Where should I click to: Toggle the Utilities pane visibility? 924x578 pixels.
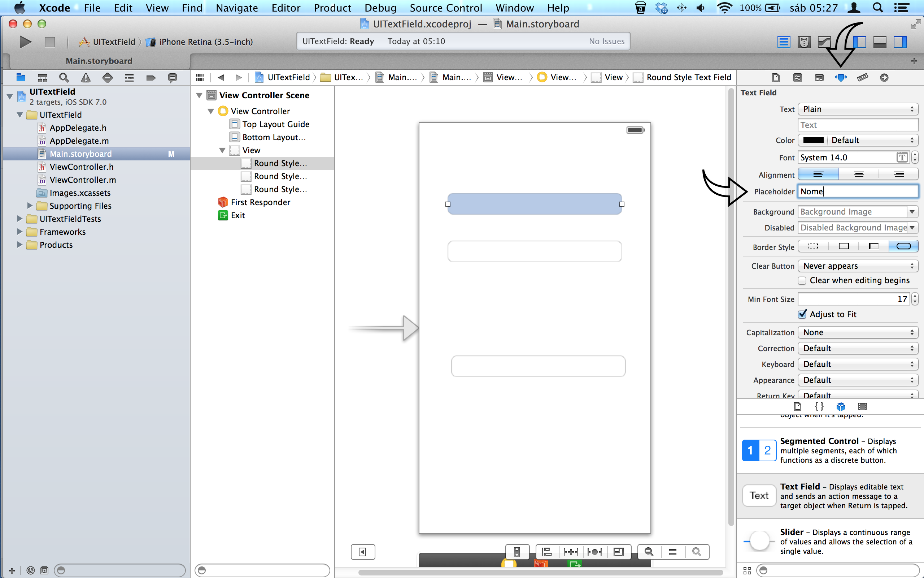900,42
